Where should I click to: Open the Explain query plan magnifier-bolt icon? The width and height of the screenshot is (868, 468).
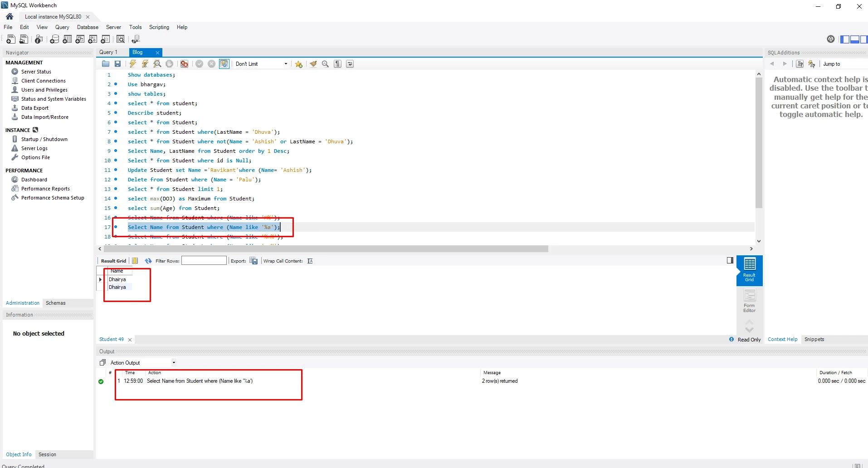pos(157,64)
